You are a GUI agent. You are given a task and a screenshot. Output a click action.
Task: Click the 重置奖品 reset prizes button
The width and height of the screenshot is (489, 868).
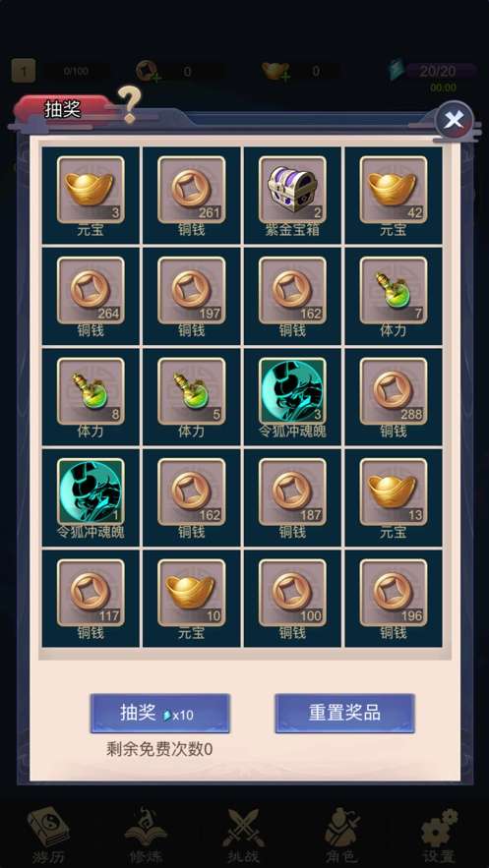(344, 714)
